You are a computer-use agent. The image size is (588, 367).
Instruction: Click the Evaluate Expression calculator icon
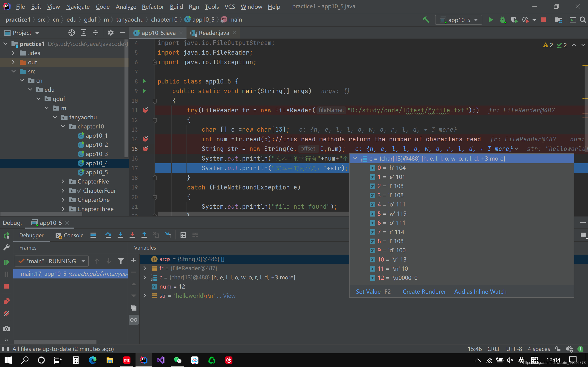coord(183,235)
